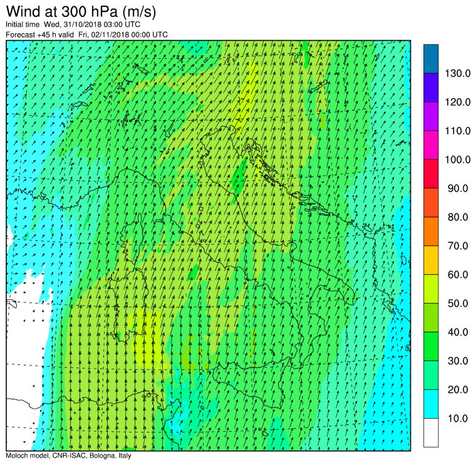Click the "Initial time Wed, 31/10/2018 03:00 UTC" line
Viewport: 476px width, 465px height.
[73, 24]
